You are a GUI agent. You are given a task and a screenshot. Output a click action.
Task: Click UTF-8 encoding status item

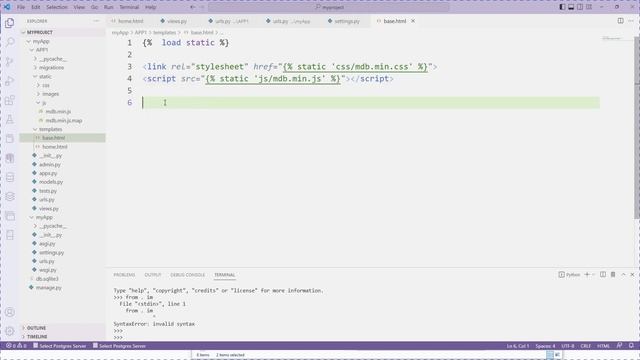(x=568, y=346)
